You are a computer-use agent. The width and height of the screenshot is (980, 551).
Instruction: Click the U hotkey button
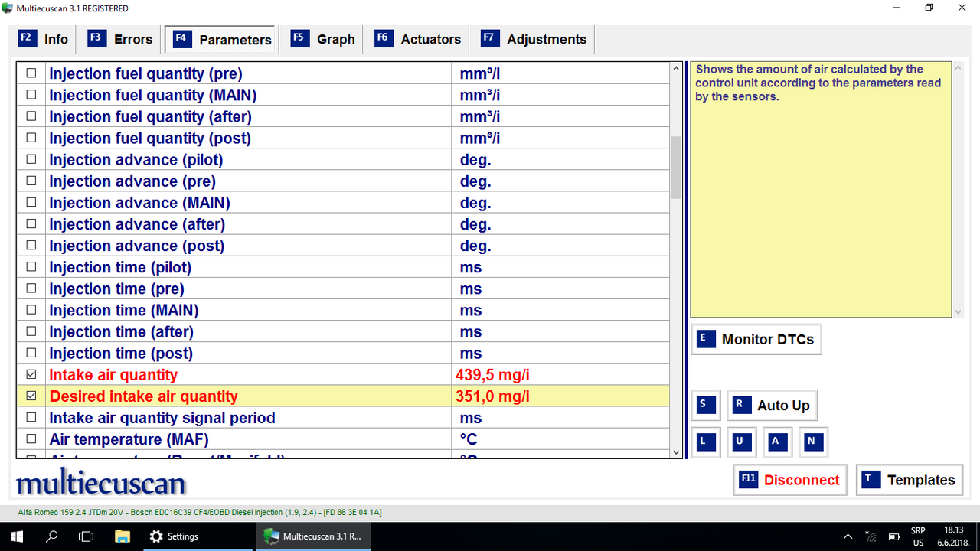[x=741, y=442]
